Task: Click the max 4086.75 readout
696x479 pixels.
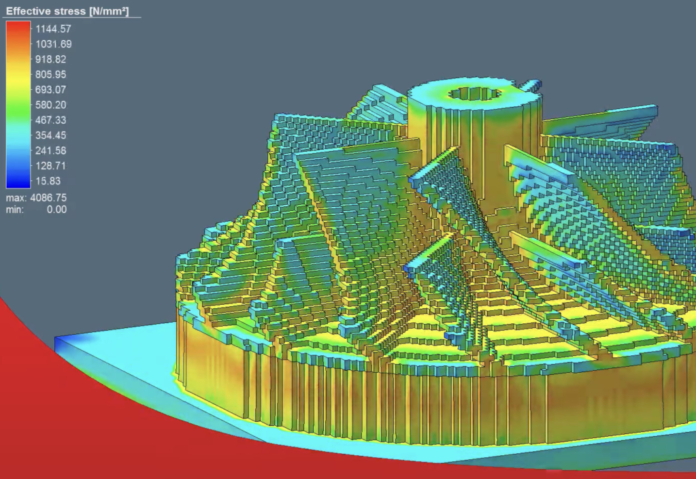Action: (38, 199)
